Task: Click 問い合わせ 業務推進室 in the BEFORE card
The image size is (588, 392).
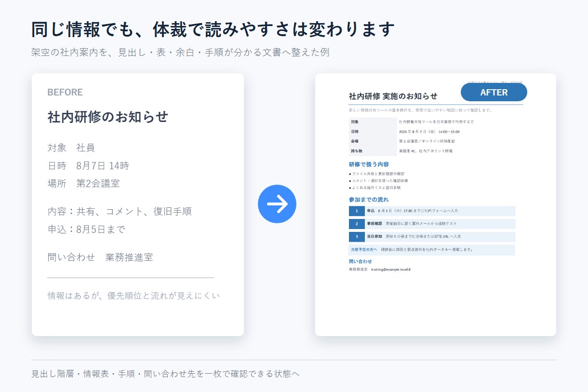Action: coord(100,257)
